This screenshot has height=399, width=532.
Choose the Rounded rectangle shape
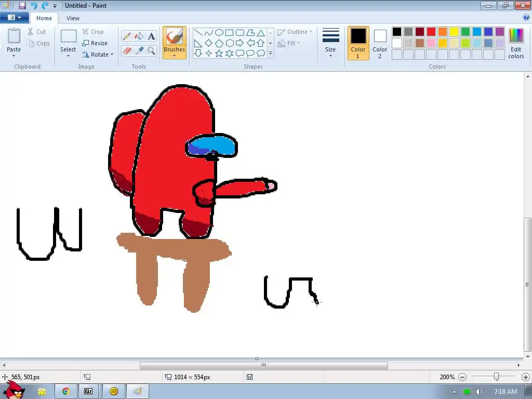(240, 33)
